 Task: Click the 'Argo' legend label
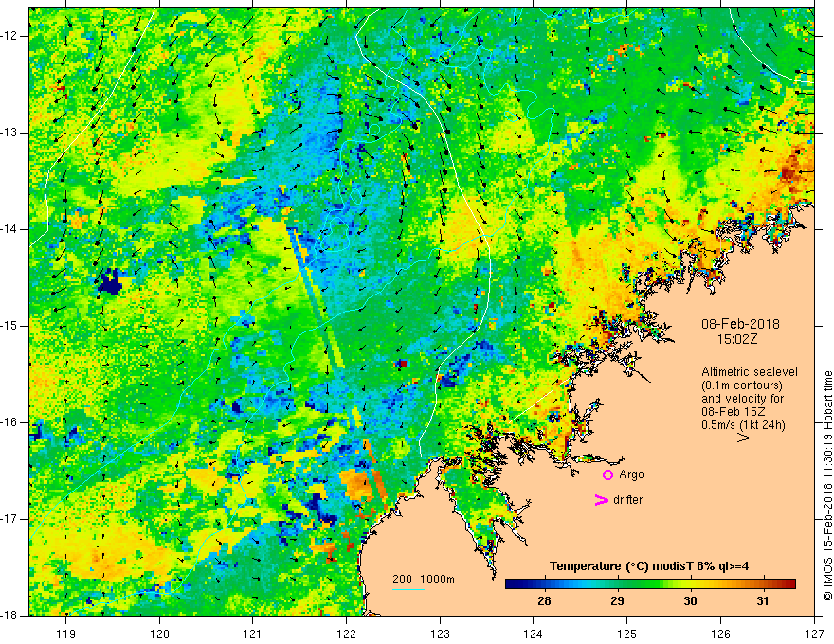pos(631,474)
